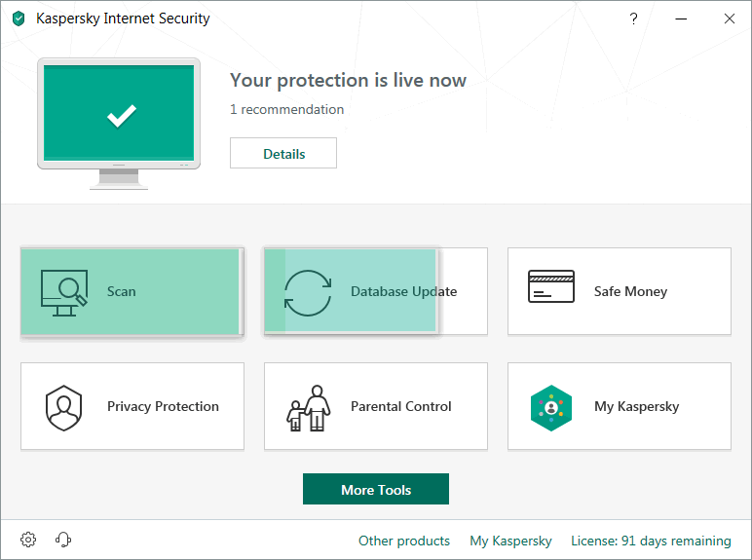Open the help question mark
Screen dimensions: 752x560
[x=633, y=19]
